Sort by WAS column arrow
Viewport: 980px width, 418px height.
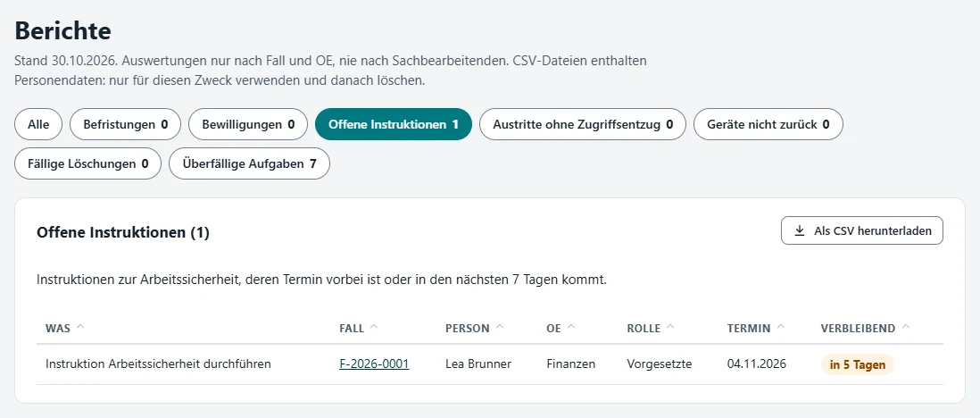(x=80, y=327)
